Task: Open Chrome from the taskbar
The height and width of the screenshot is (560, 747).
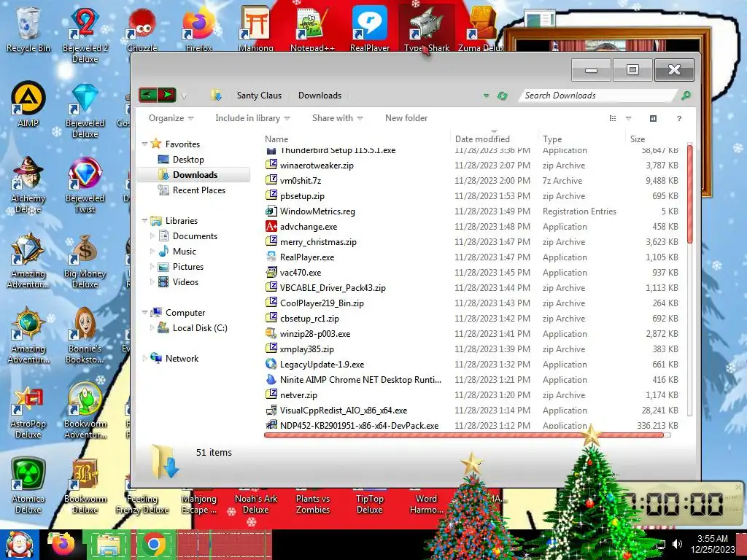Action: tap(154, 544)
